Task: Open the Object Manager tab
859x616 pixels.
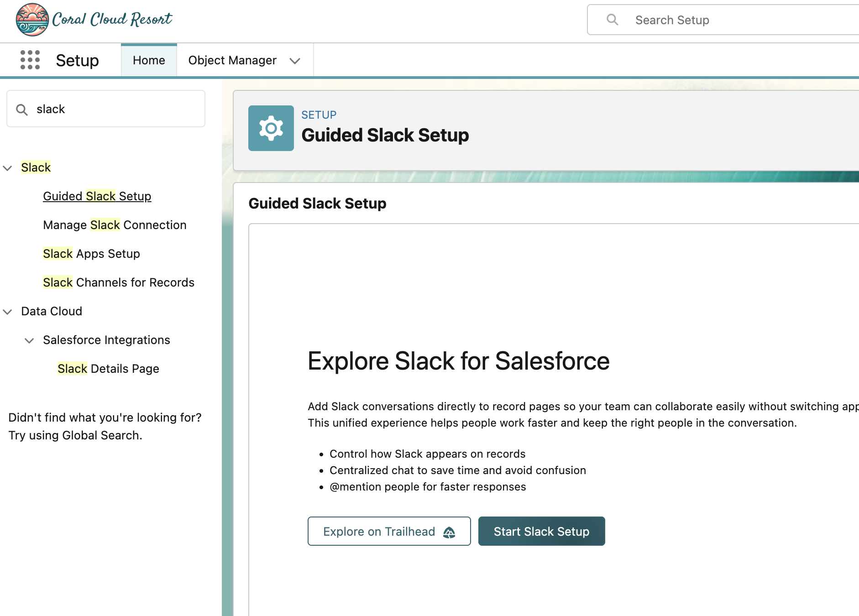Action: 232,60
